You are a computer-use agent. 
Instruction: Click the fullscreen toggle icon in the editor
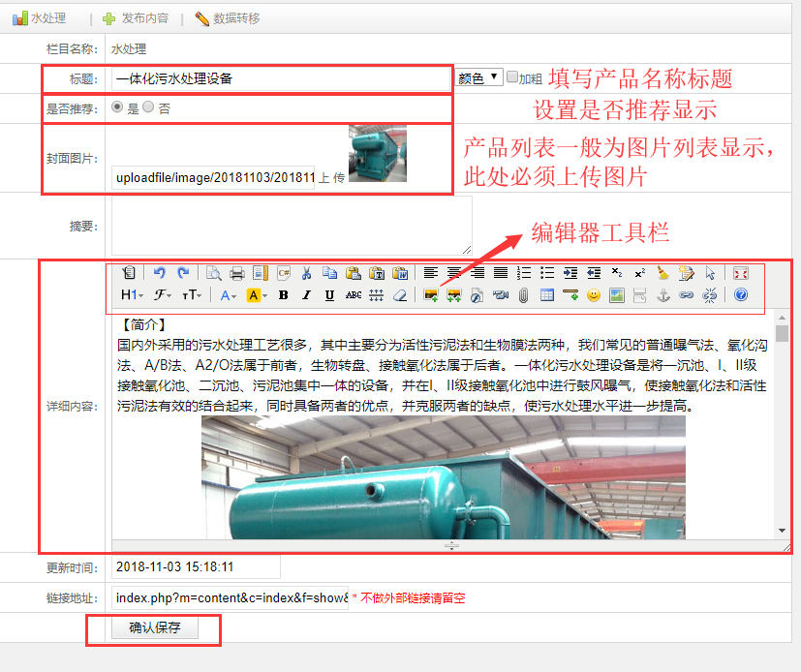pyautogui.click(x=741, y=273)
